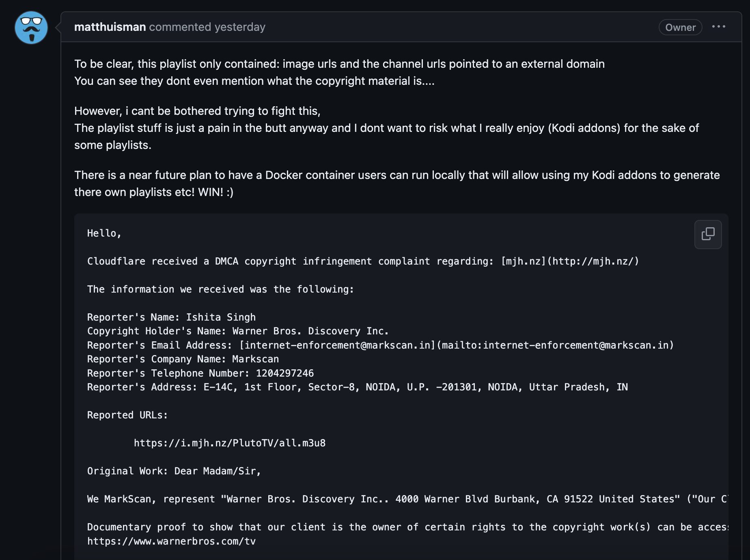This screenshot has height=560, width=750.
Task: Click the 'Reporter's Email Address' line
Action: (x=380, y=345)
